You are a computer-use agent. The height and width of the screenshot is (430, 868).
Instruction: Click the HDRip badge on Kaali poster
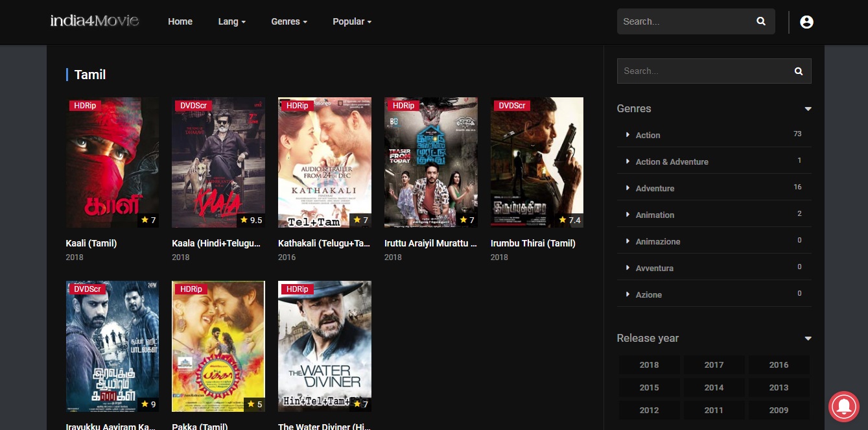[85, 105]
